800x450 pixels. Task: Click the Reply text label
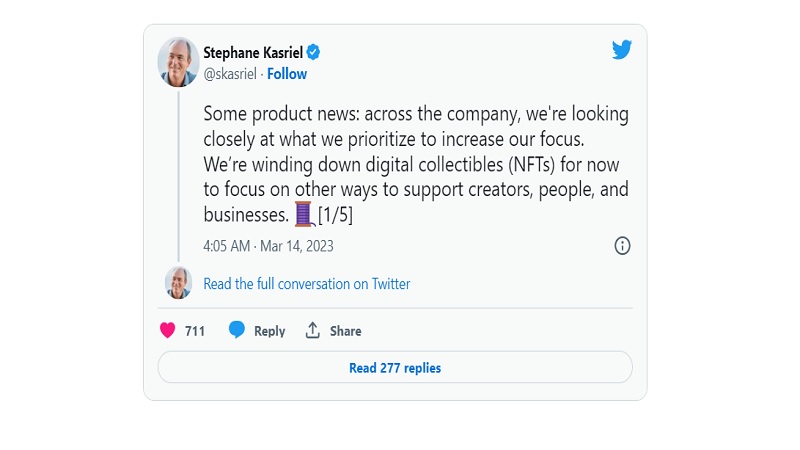[x=269, y=331]
